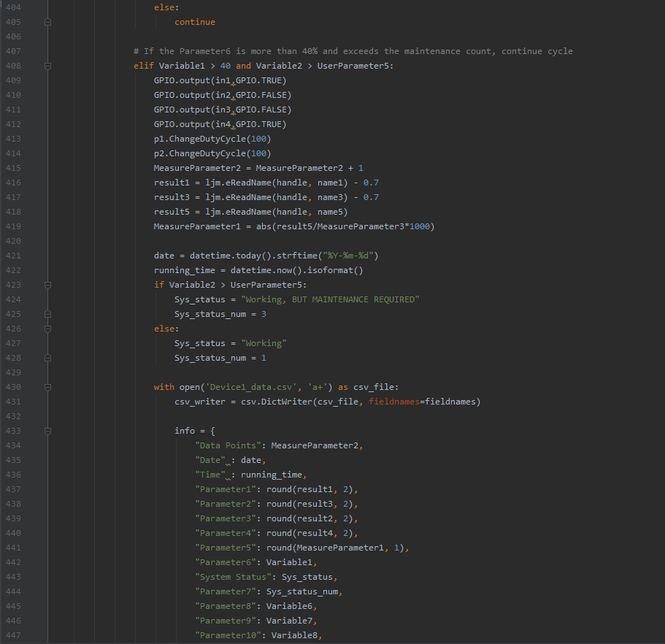Click the "Date" dictionary key
The width and height of the screenshot is (665, 644).
coord(210,460)
